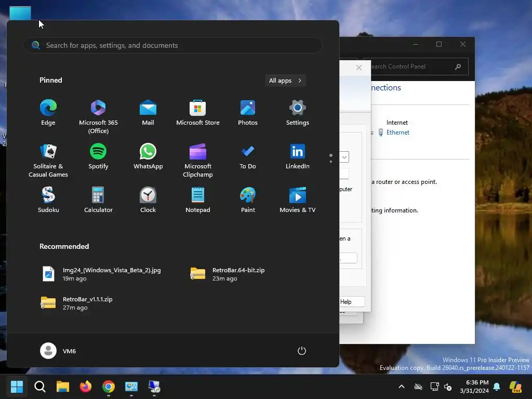Open Copilot preview from taskbar
The width and height of the screenshot is (532, 399).
(516, 387)
